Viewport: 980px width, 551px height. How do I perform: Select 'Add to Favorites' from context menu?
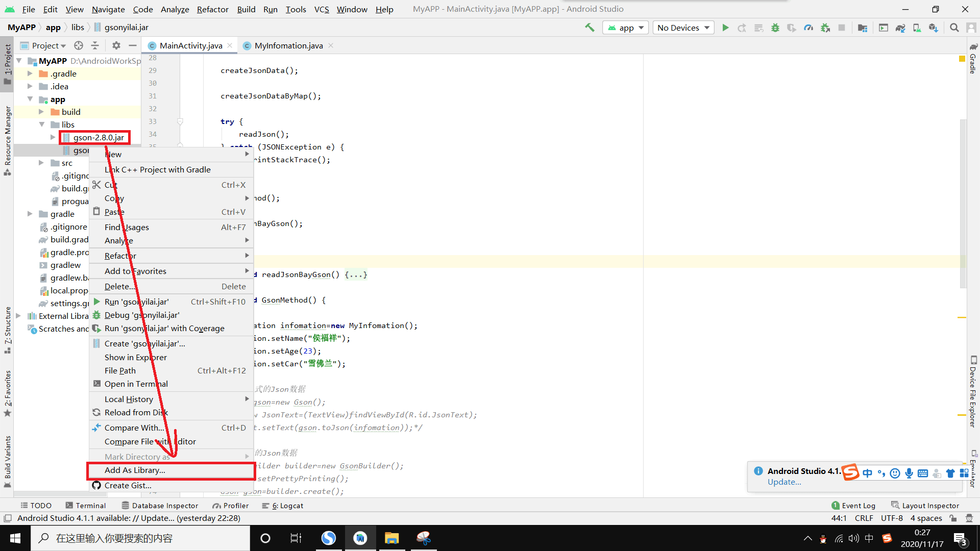[135, 270]
